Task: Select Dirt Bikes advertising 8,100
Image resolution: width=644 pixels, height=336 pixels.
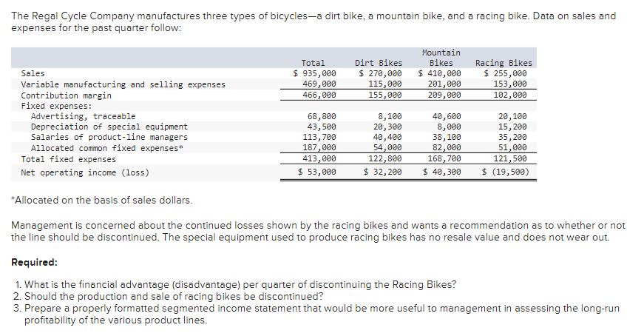Action: pos(390,116)
